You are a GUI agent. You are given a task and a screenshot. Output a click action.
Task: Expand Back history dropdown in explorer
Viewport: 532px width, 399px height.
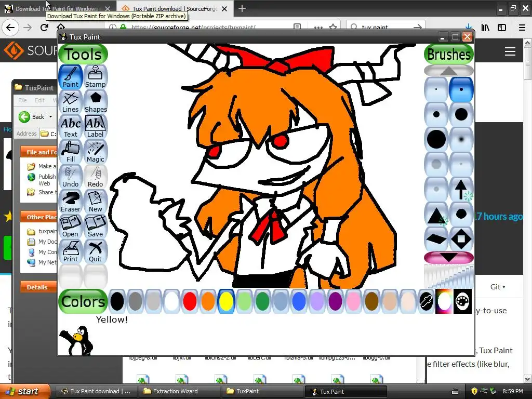(50, 117)
